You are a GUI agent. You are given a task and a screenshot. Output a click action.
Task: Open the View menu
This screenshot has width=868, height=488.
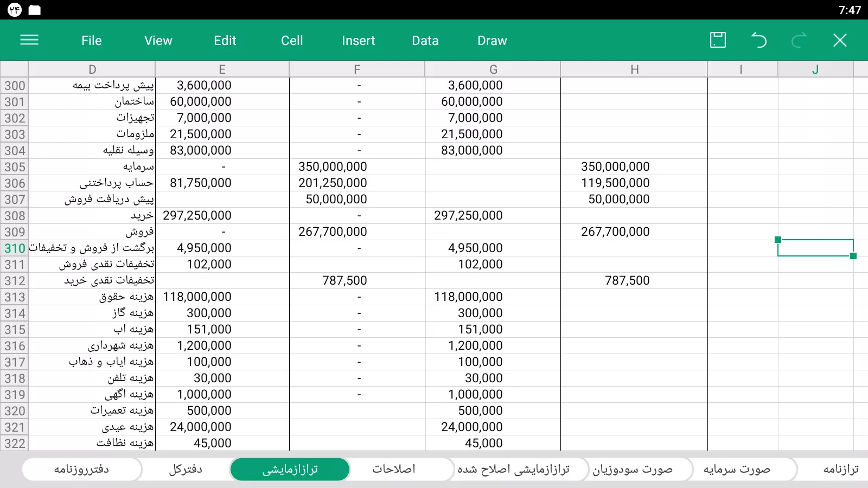tap(158, 41)
